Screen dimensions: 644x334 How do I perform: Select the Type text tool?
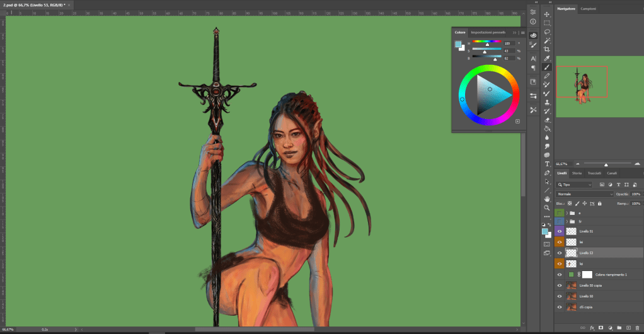pos(547,163)
